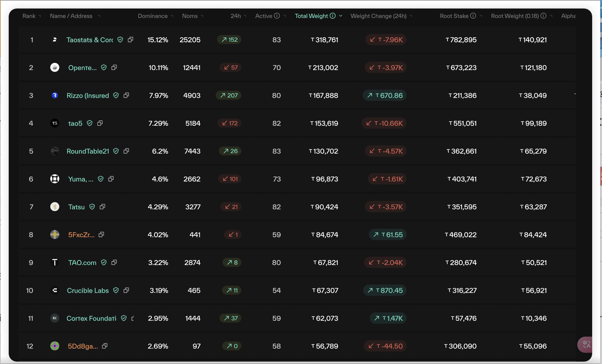The width and height of the screenshot is (602, 364).
Task: Copy the Taostats & Corcel address
Action: point(131,40)
